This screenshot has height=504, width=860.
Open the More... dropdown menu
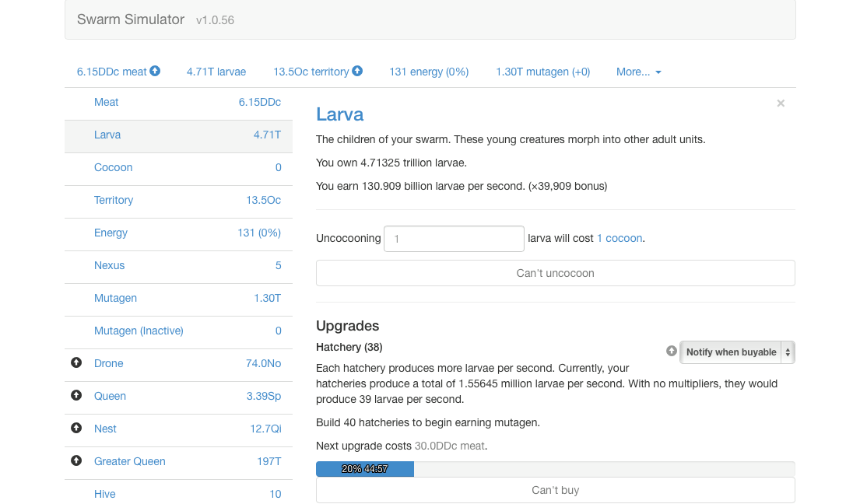click(x=638, y=72)
